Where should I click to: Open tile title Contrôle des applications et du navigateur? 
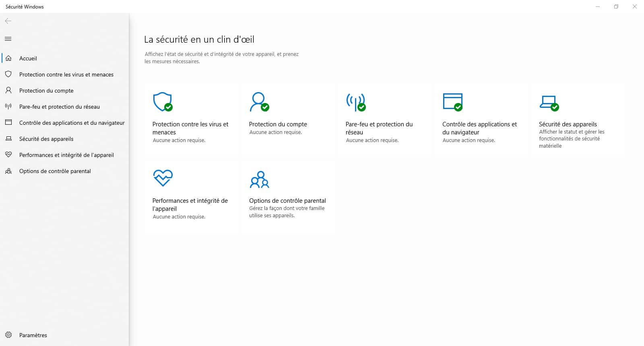tap(479, 128)
